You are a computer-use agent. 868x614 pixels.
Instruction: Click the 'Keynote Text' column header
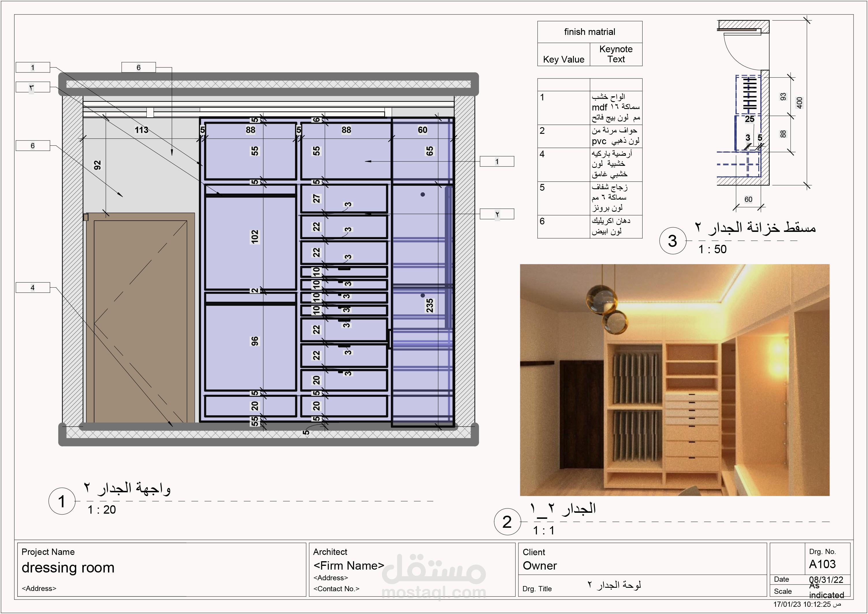pyautogui.click(x=616, y=54)
